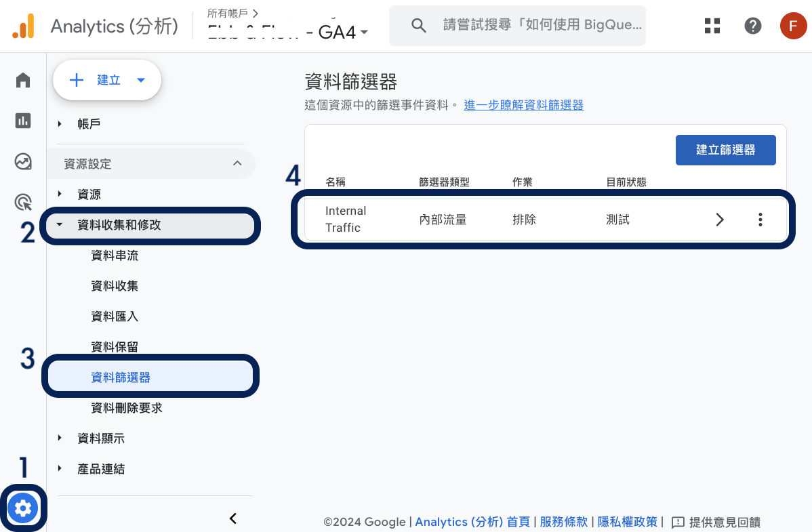Select 資料篩選器 menu item

[150, 377]
